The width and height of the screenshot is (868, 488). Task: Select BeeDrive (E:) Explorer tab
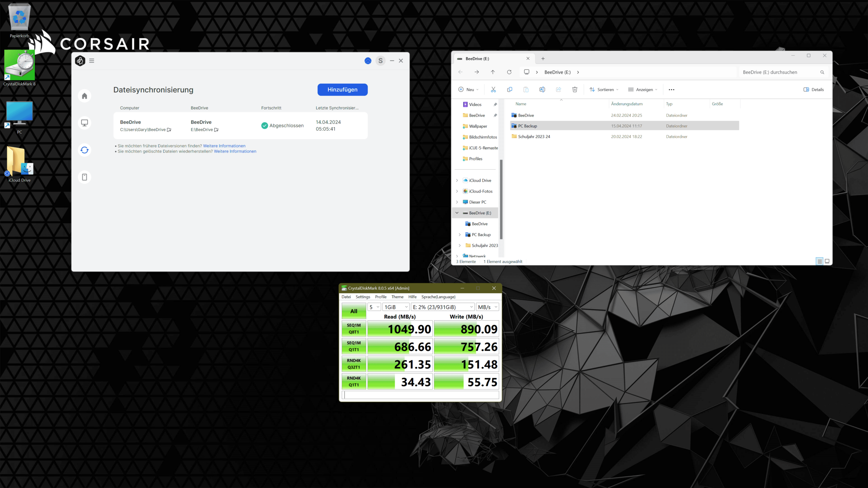pyautogui.click(x=493, y=59)
